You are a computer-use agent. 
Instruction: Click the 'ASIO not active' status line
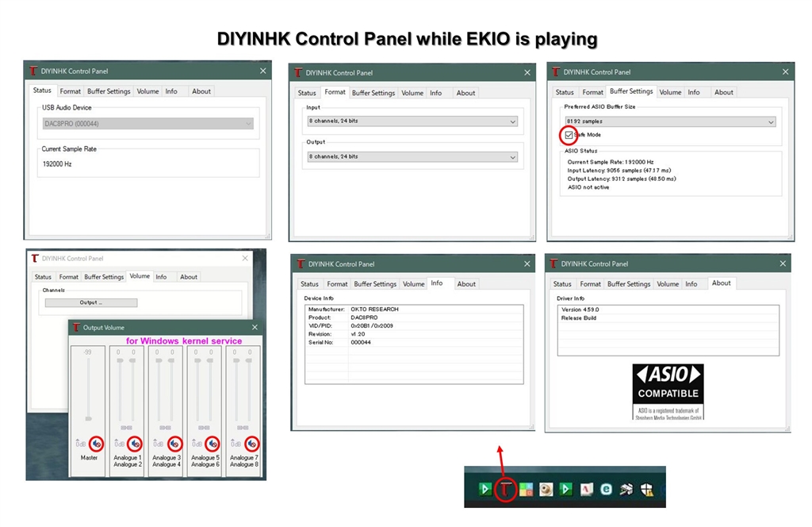pyautogui.click(x=588, y=187)
